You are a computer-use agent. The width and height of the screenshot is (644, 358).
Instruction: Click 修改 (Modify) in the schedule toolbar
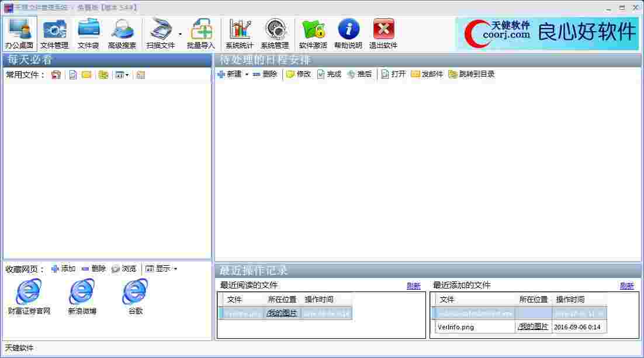(x=299, y=74)
